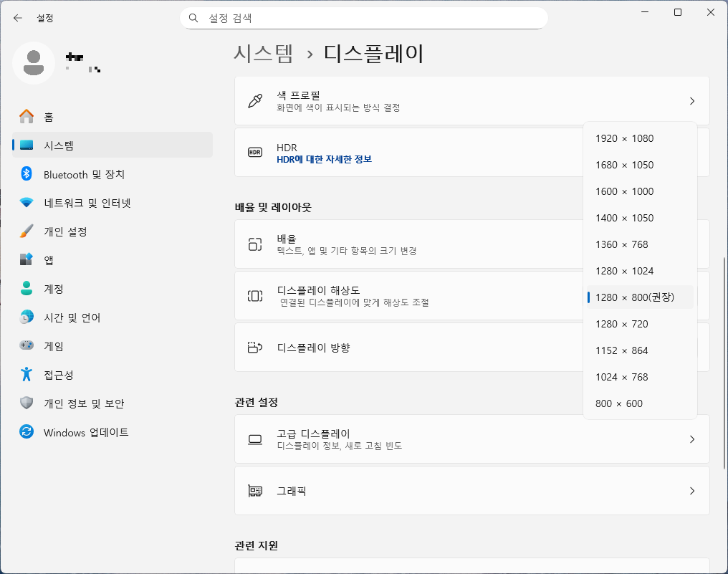Choose 1360 × 768 resolution

pos(641,244)
